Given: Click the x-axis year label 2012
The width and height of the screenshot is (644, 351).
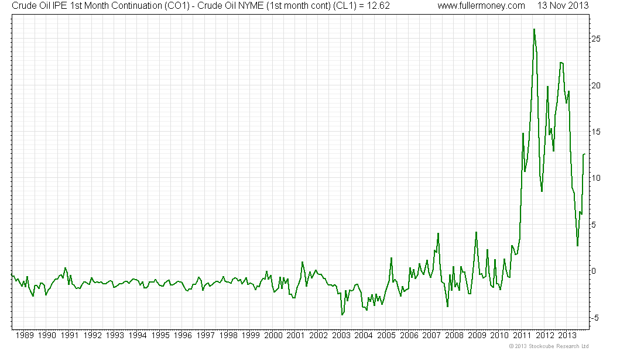Looking at the screenshot, I should pyautogui.click(x=545, y=335).
